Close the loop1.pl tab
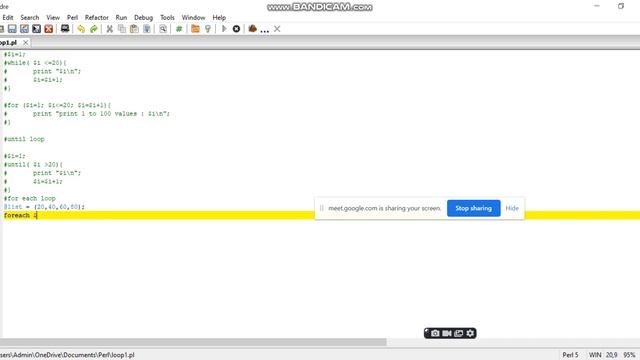This screenshot has height=360, width=640. [26, 42]
